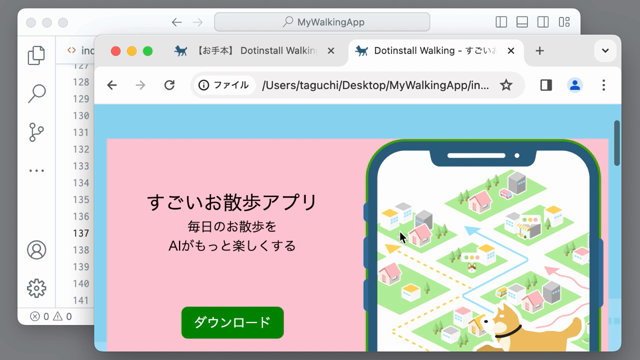640x360 pixels.
Task: Toggle bottom panel layout in VS Code
Action: click(x=522, y=22)
